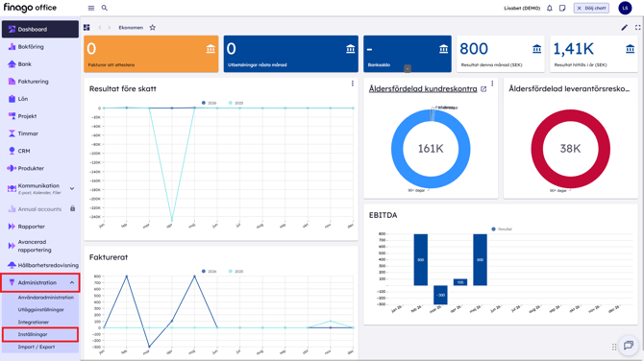Click the small handle under the Banksaldo card

407,69
